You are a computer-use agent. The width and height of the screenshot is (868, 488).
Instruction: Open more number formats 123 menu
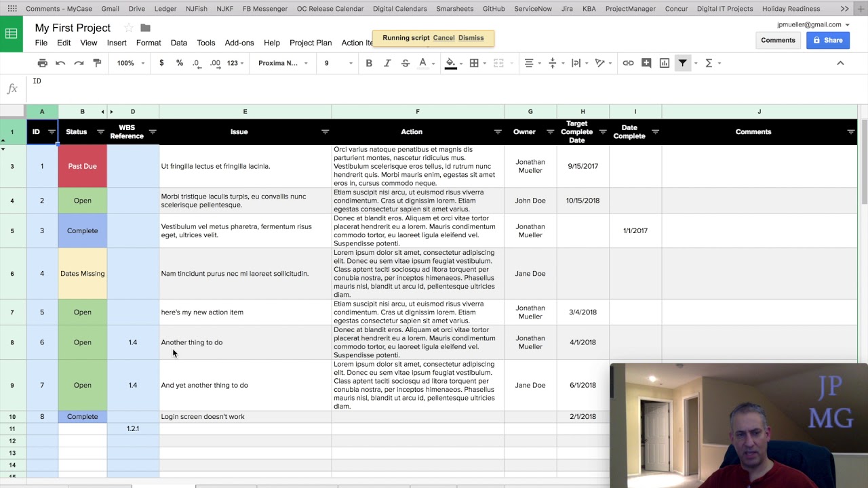pos(235,63)
